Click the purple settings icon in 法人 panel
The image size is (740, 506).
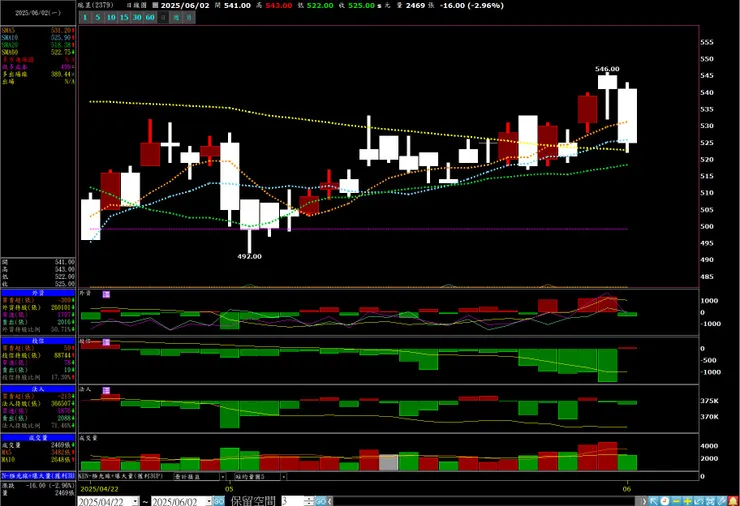click(x=106, y=390)
